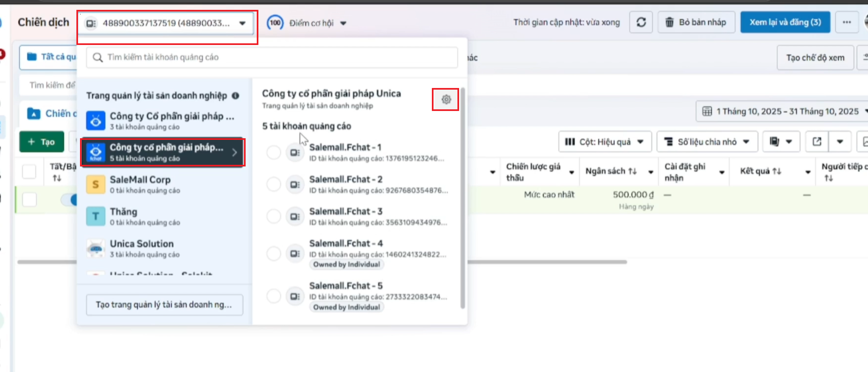Click the info icon beside business portfolio heading
The image size is (868, 372).
235,96
